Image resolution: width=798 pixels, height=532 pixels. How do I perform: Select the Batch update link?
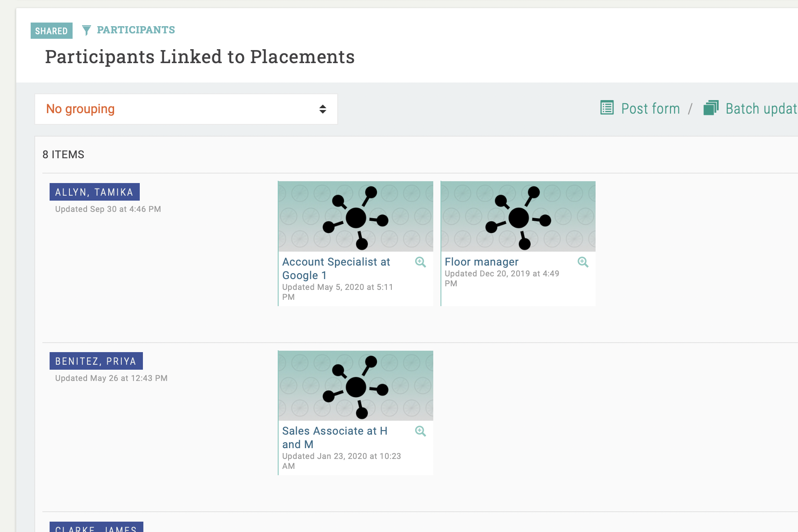tap(761, 109)
